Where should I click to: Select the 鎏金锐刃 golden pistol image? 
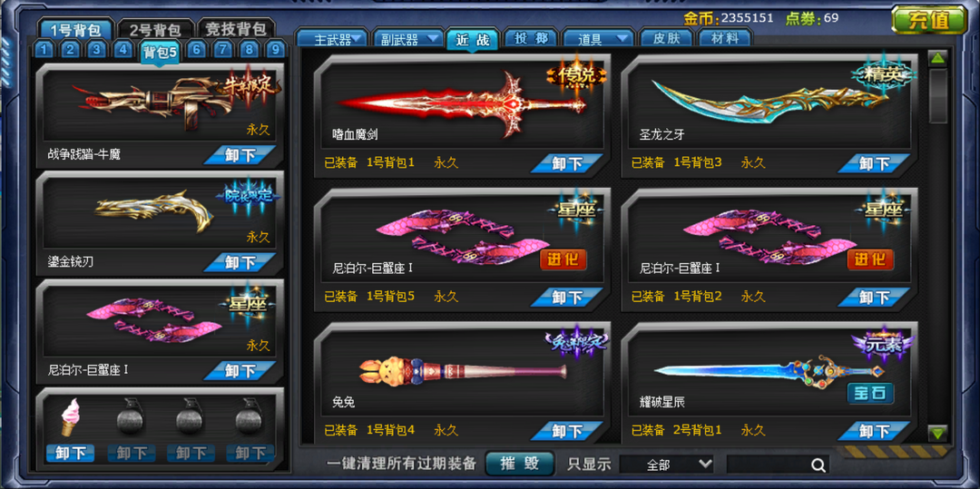click(x=154, y=211)
